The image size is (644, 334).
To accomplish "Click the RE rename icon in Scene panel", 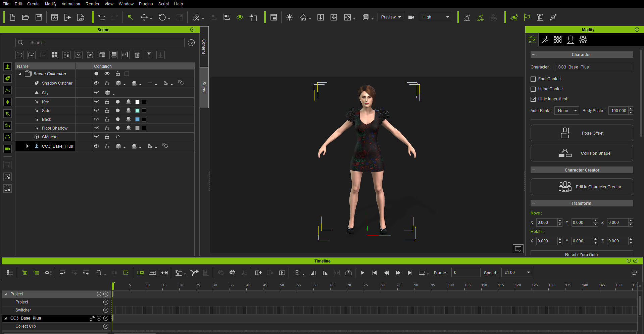I will (x=125, y=55).
